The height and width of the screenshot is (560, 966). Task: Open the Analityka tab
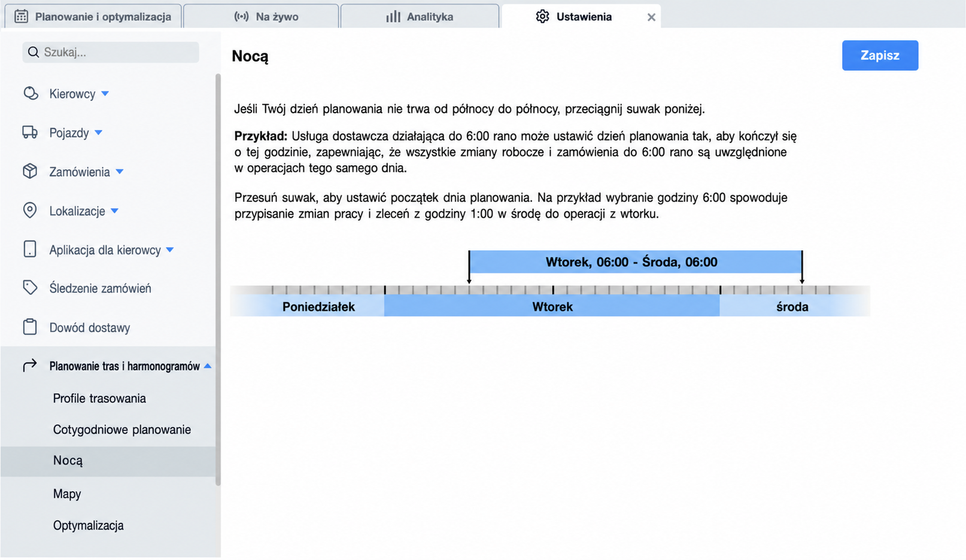(420, 16)
